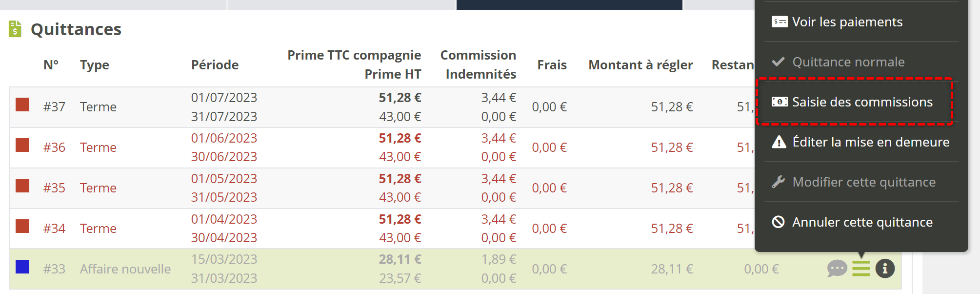Open the green hamburger actions menu
This screenshot has height=294, width=980.
[861, 269]
